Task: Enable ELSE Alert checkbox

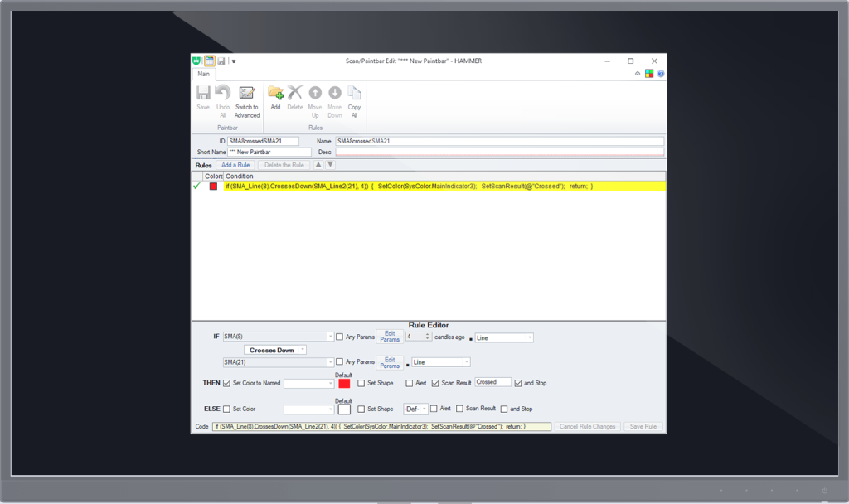Action: pos(434,409)
